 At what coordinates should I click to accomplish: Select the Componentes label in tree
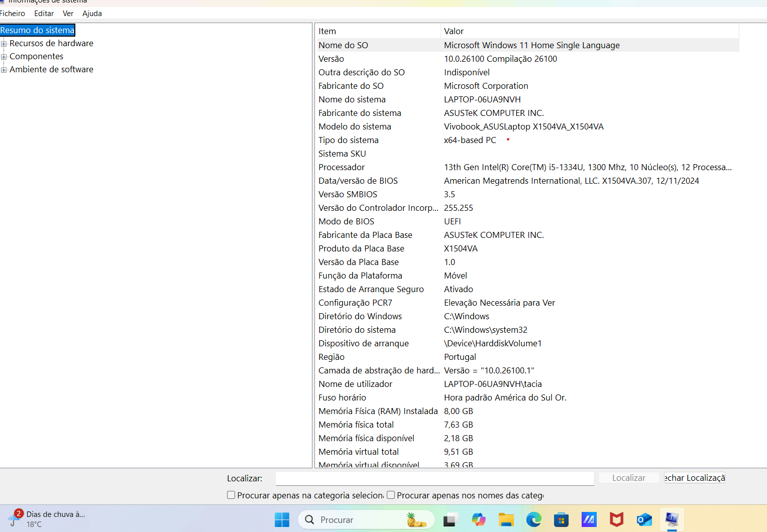pos(36,56)
